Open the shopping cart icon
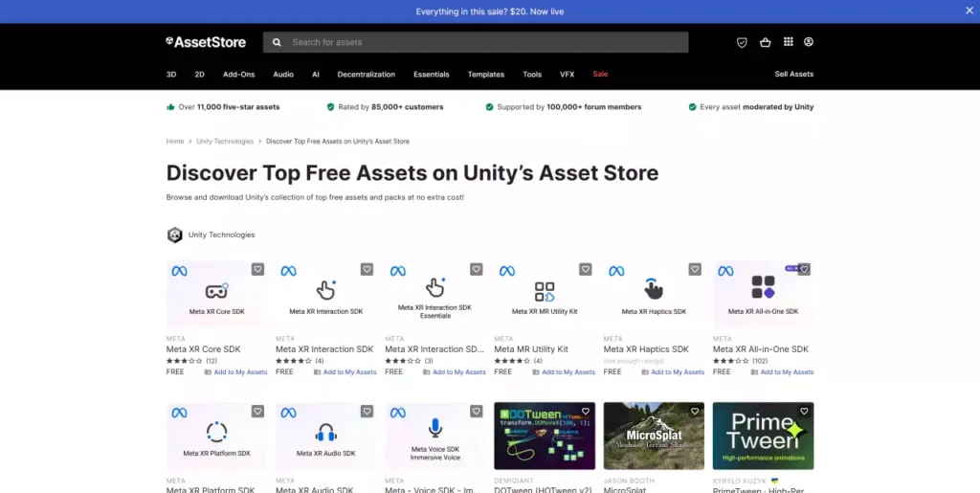 765,42
